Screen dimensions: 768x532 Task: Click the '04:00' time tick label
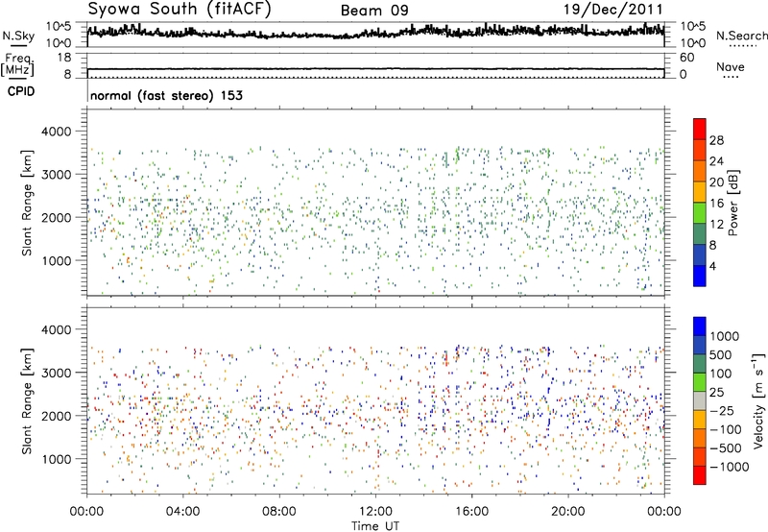point(182,512)
